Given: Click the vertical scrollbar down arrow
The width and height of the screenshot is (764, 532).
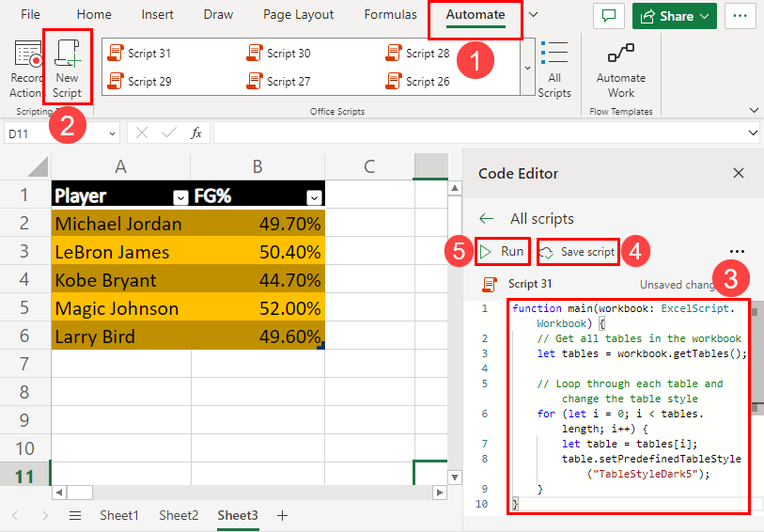Looking at the screenshot, I should (455, 477).
